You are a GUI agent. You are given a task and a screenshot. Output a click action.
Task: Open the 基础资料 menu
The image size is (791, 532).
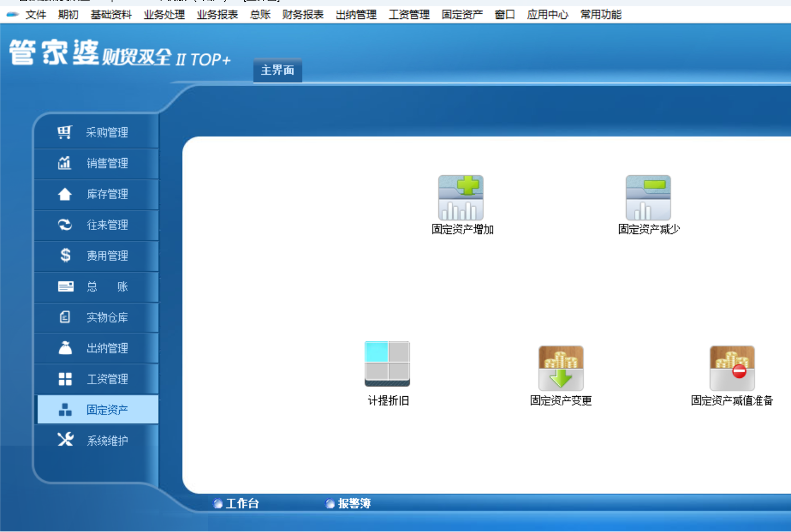[x=111, y=14]
